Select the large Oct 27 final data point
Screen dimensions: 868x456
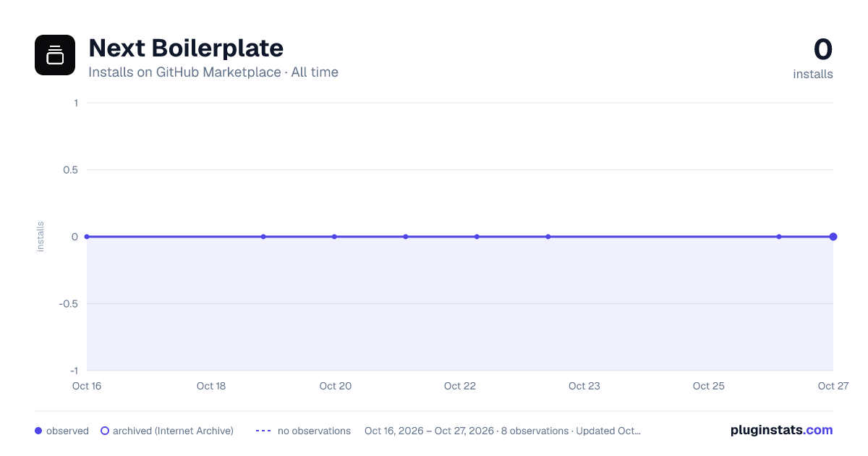[x=833, y=237]
